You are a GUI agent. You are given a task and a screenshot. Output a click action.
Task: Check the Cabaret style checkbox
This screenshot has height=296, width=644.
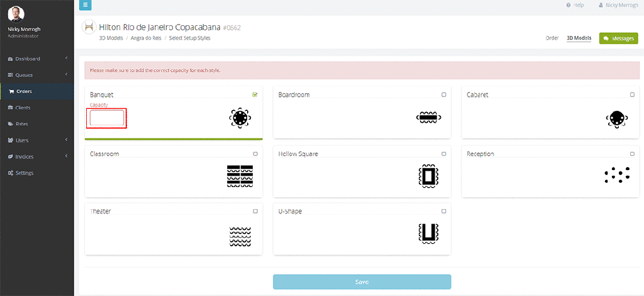632,94
